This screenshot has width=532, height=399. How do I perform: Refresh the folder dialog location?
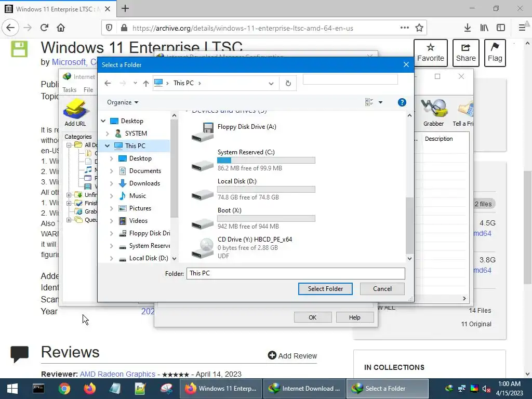point(288,83)
